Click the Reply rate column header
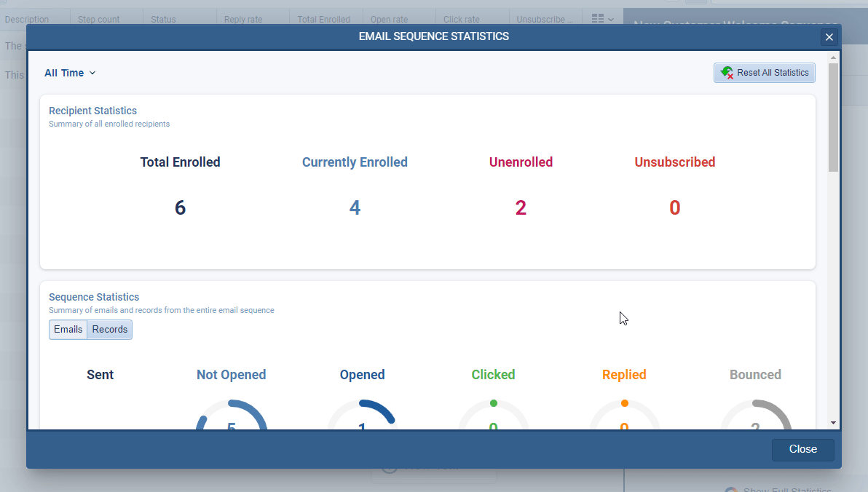 pyautogui.click(x=242, y=19)
